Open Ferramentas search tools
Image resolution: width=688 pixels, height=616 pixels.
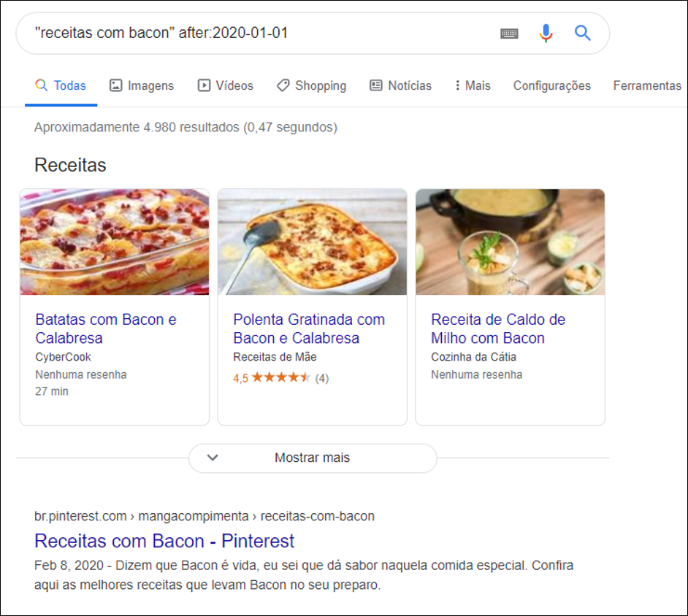[646, 85]
